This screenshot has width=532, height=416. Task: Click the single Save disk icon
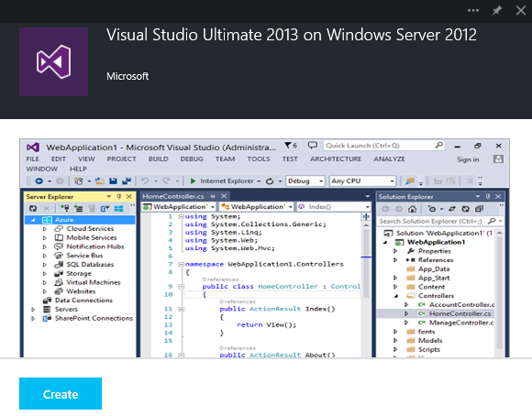point(114,181)
